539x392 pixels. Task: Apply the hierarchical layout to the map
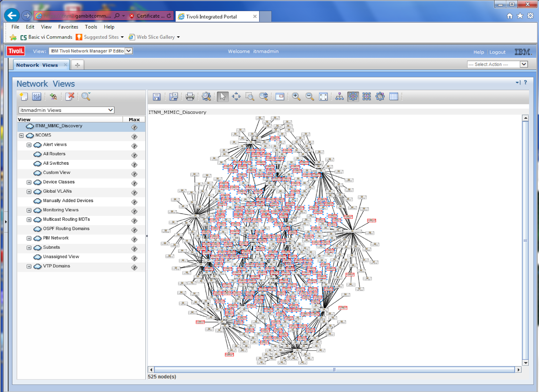[x=340, y=97]
